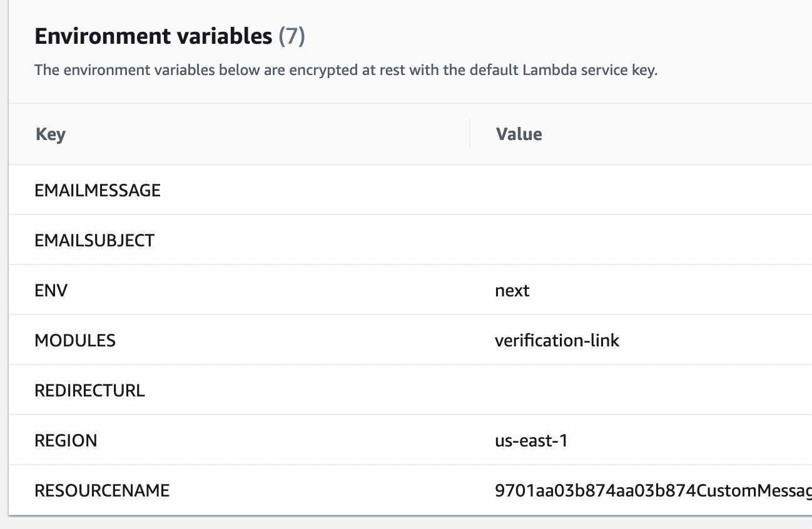Viewport: 812px width, 529px height.
Task: Click the encrypted at rest description text
Action: tap(346, 70)
